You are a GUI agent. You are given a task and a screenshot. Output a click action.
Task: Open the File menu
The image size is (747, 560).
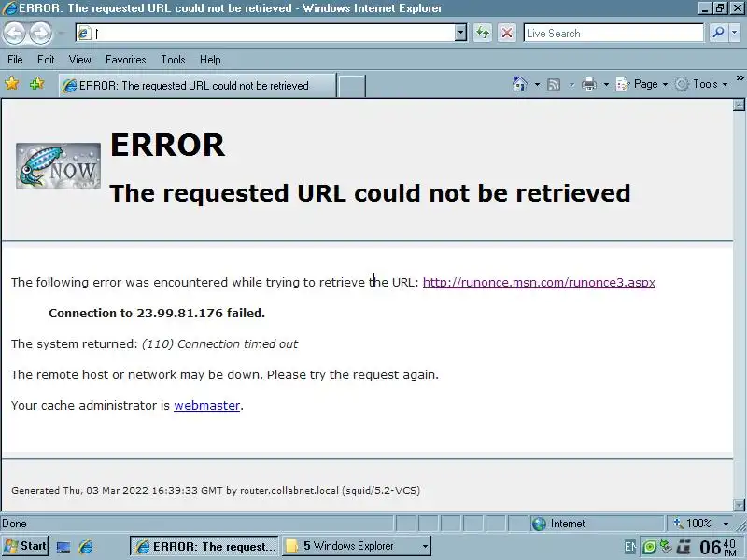click(x=15, y=60)
